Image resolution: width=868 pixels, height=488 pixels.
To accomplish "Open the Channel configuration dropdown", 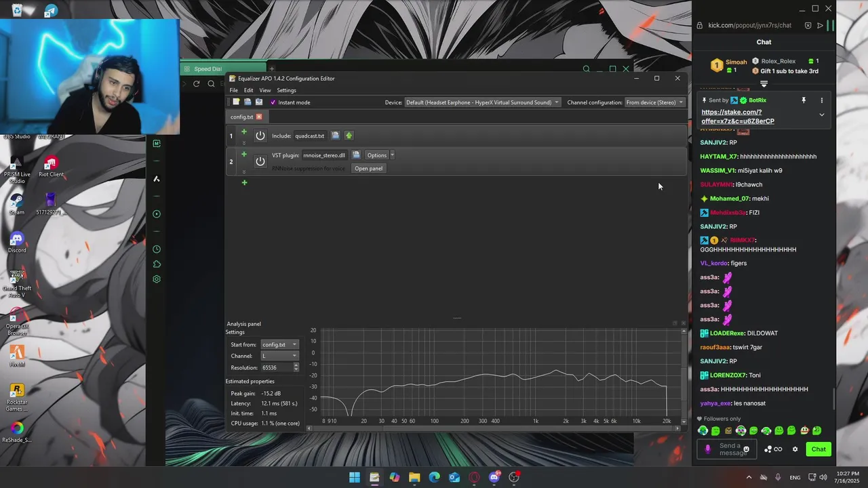I will [x=655, y=102].
